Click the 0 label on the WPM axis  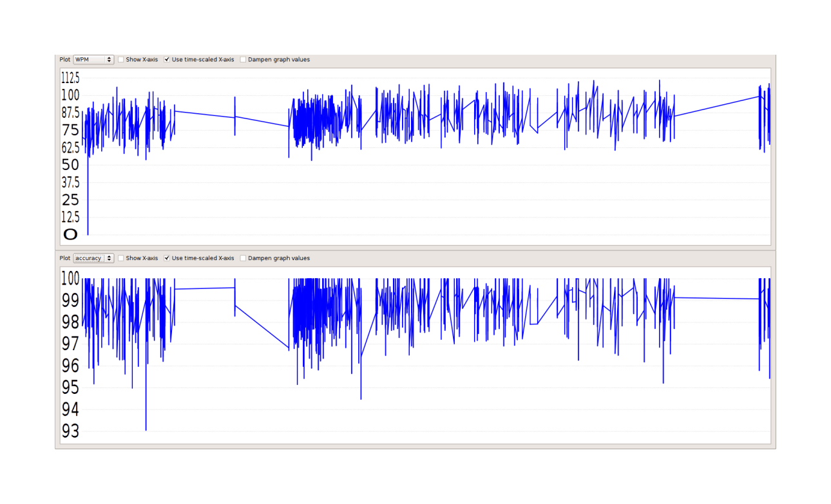(70, 234)
